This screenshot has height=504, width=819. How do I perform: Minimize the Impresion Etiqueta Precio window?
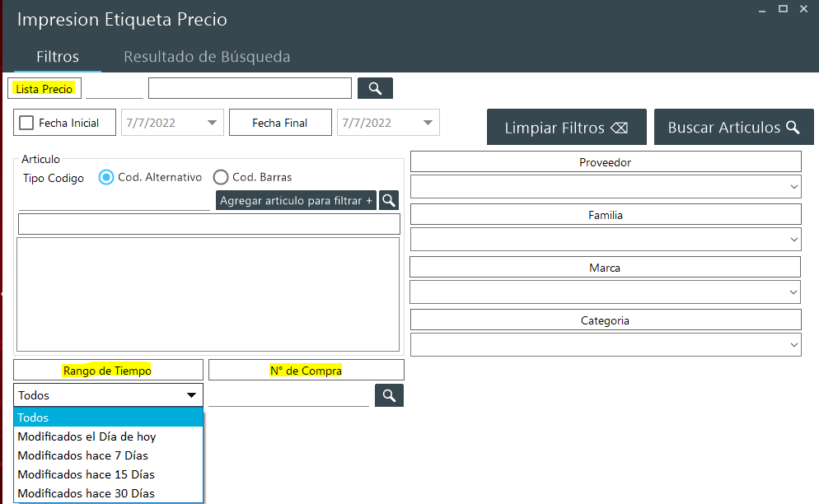pos(762,9)
